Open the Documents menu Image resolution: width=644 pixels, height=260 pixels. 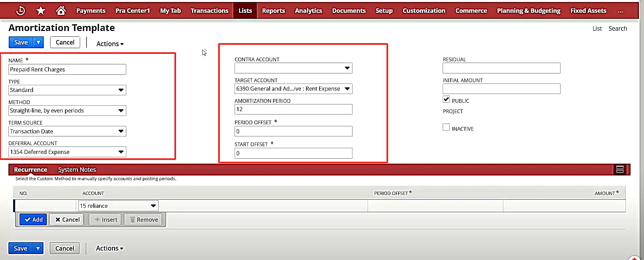click(x=349, y=11)
